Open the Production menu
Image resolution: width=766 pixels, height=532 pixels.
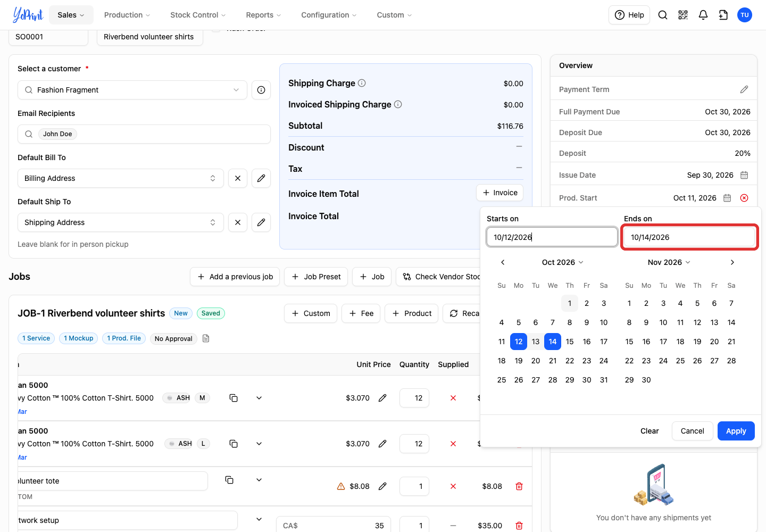pyautogui.click(x=127, y=15)
